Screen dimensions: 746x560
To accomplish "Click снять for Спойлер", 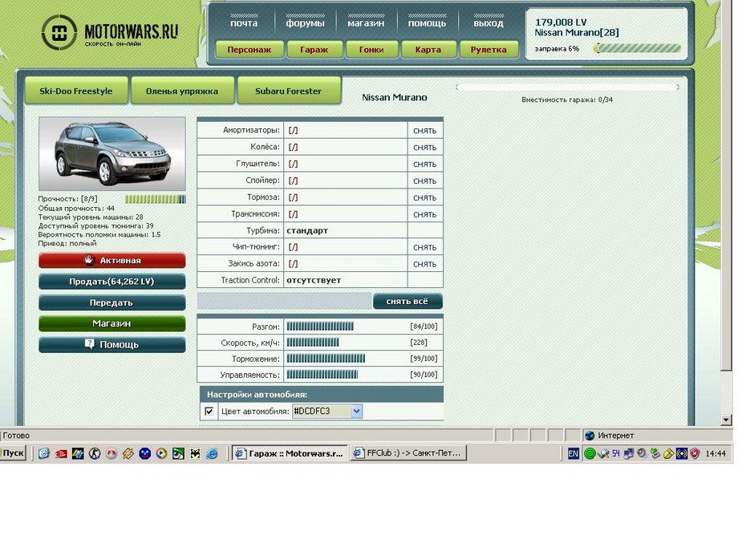I will coord(425,181).
